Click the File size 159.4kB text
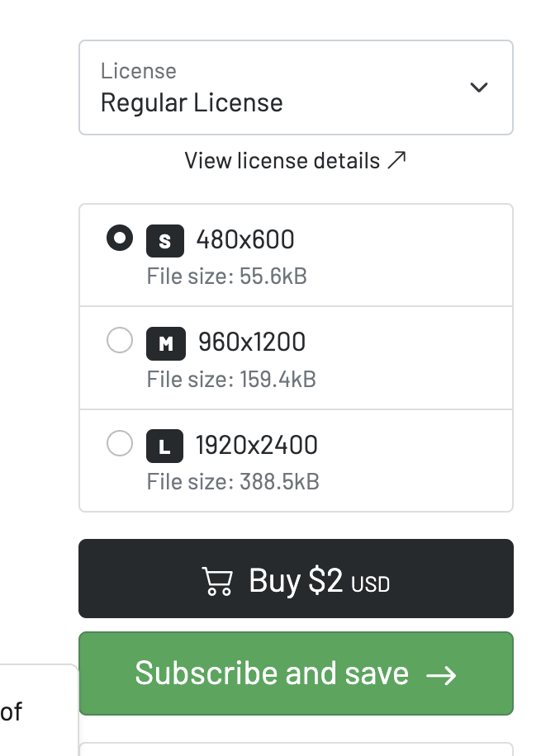This screenshot has height=756, width=560. [x=231, y=380]
